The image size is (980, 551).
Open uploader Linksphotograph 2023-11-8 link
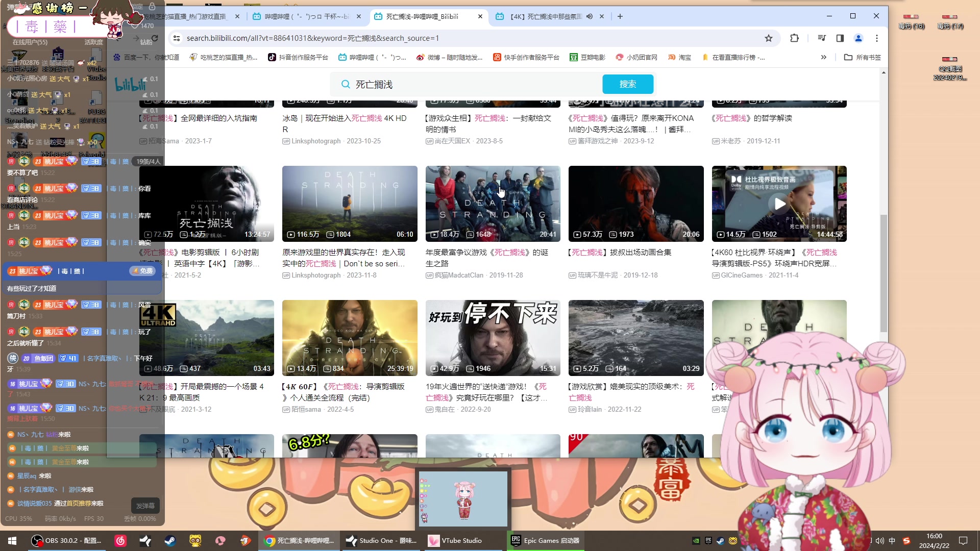tap(330, 275)
